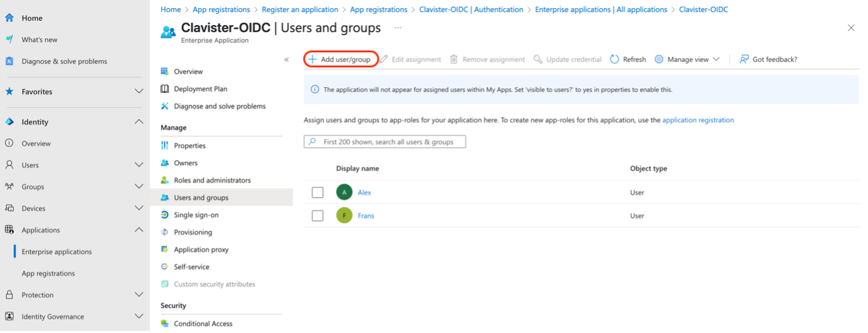This screenshot has width=868, height=333.
Task: Expand the Users chevron in sidebar
Action: 139,165
